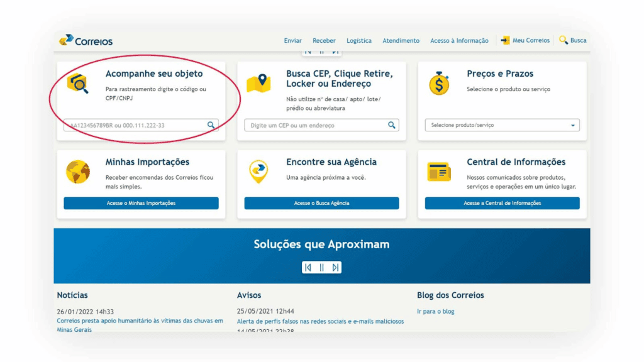This screenshot has width=644, height=362.
Task: Open the Acesso à Informação menu
Action: 460,40
